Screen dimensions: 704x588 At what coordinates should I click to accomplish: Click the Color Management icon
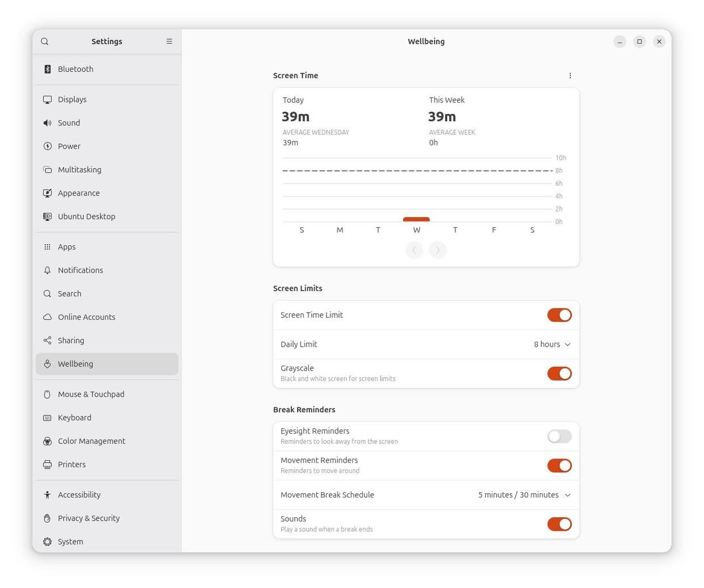pos(48,441)
